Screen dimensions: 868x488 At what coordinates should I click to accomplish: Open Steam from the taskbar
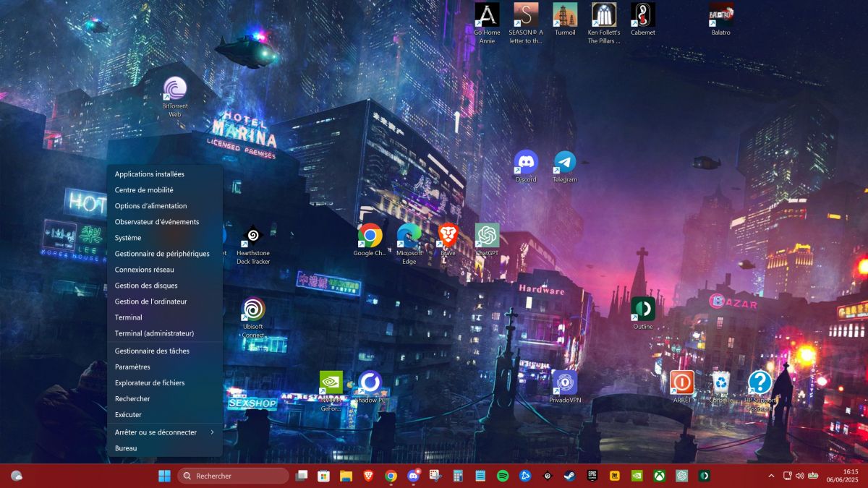(x=570, y=476)
